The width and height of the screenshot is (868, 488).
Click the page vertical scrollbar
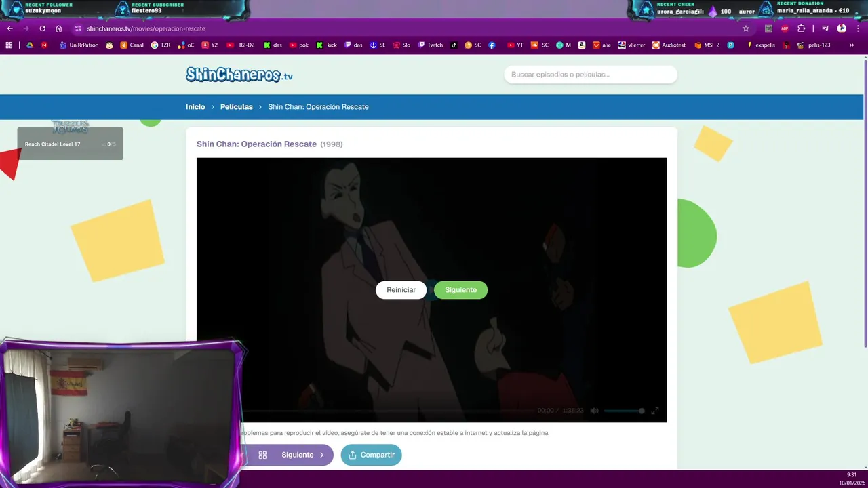(x=865, y=203)
